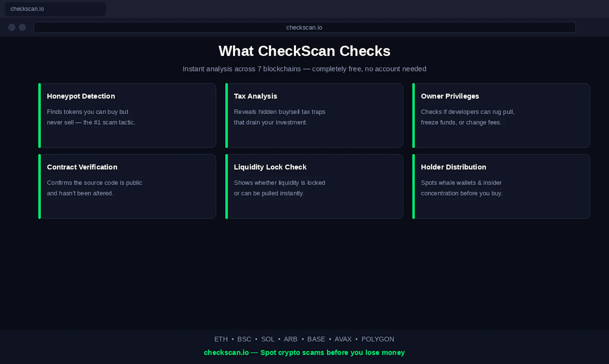Click 'Reveals hidden buy/sell tax traps' text

(280, 112)
